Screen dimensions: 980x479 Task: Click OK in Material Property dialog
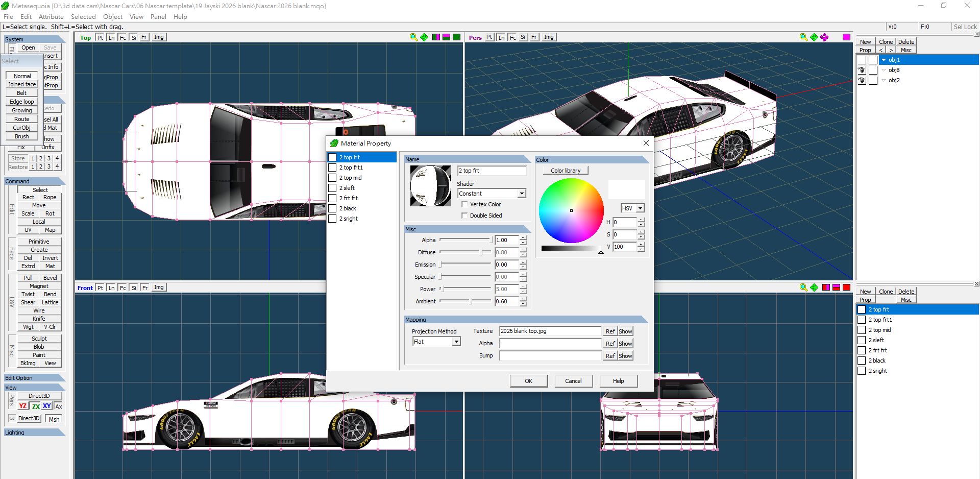click(529, 381)
